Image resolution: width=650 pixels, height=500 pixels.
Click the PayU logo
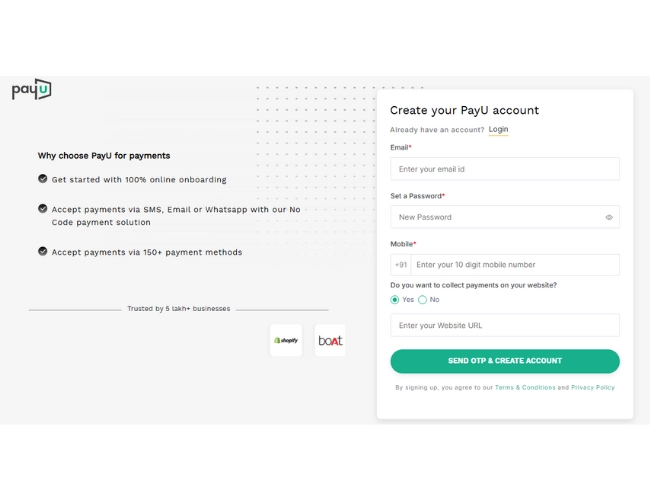coord(31,90)
